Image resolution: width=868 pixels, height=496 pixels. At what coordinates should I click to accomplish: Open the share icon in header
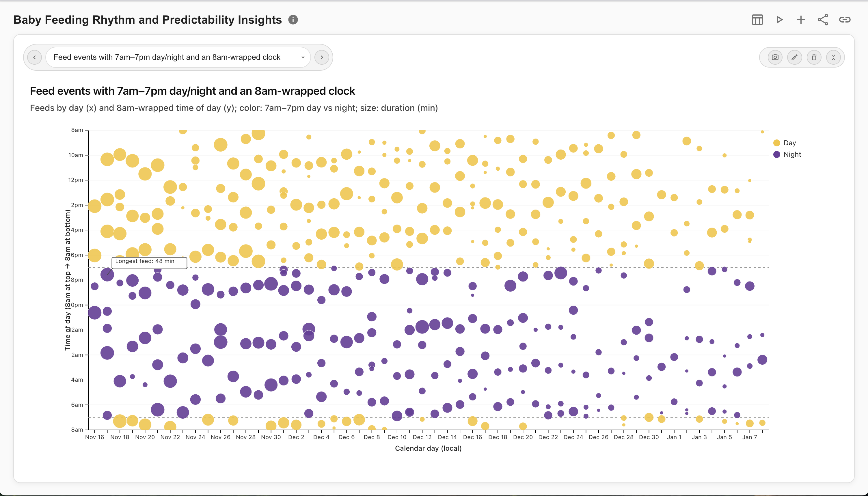(x=823, y=20)
